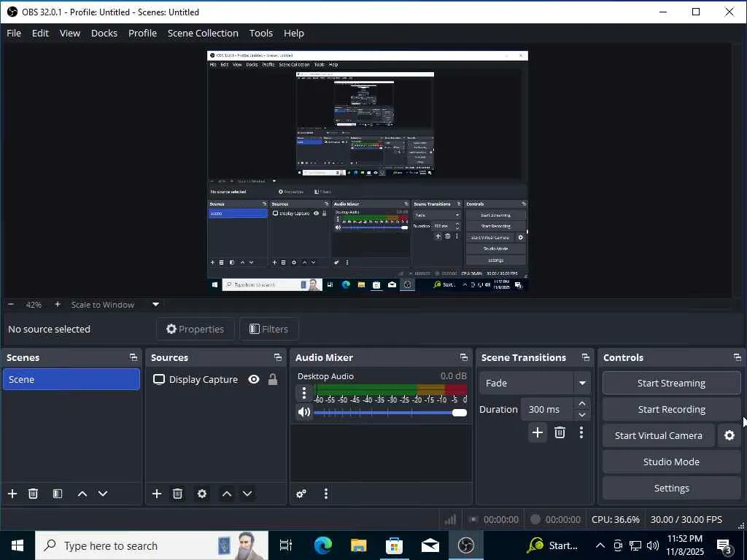
Task: Move source down in Sources list
Action: coord(247,494)
